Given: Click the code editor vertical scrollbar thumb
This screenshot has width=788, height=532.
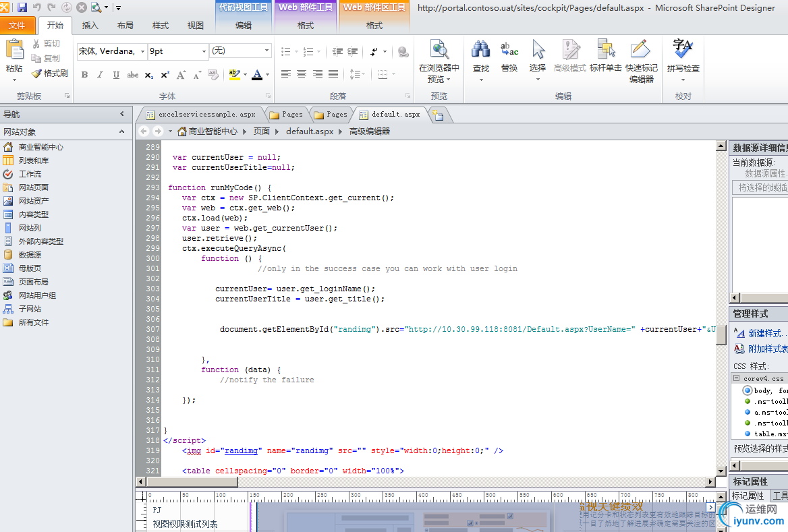Looking at the screenshot, I should (x=721, y=334).
